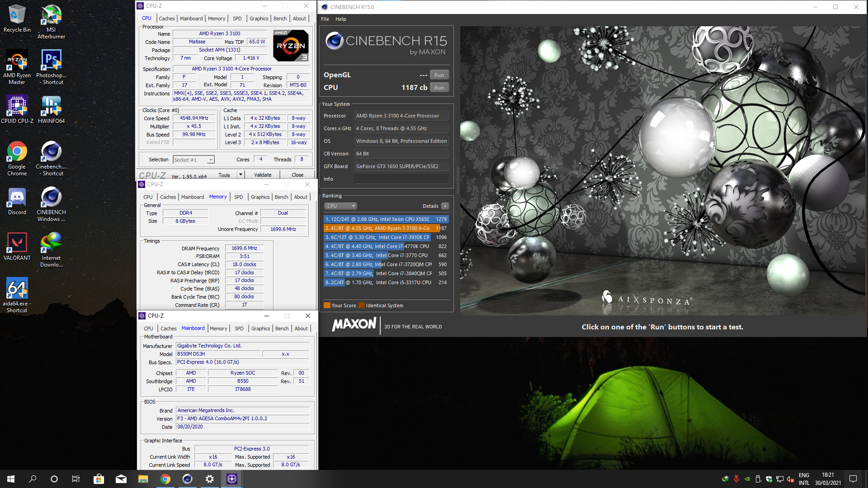This screenshot has height=488, width=868.
Task: Launch VALORANT from the desktop
Action: pos(17,247)
